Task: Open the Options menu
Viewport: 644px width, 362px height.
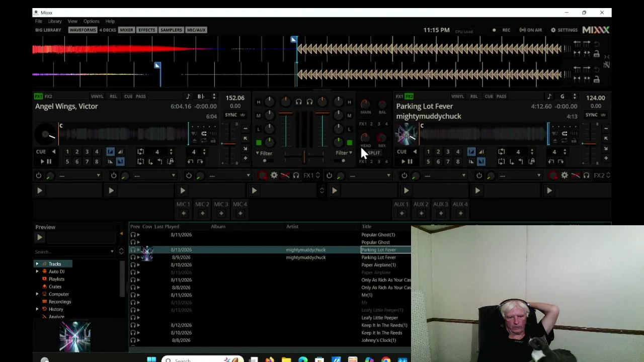Action: (92, 21)
